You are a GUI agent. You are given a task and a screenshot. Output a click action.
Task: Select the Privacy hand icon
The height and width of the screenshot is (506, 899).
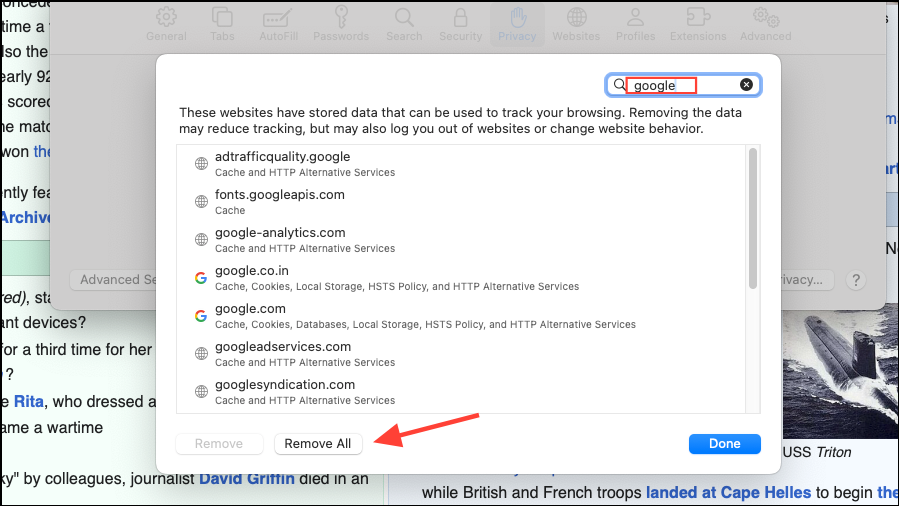tap(518, 17)
